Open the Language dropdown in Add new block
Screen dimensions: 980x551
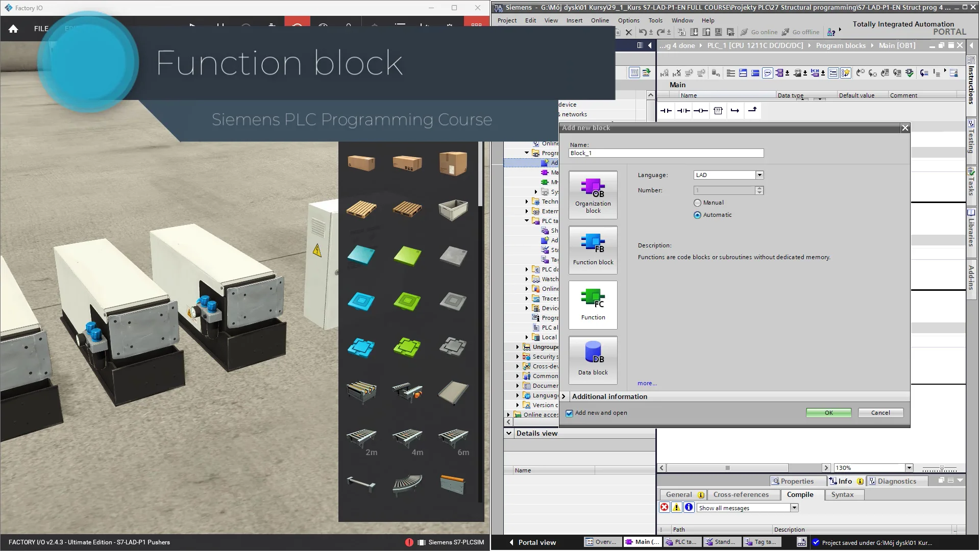pos(759,175)
